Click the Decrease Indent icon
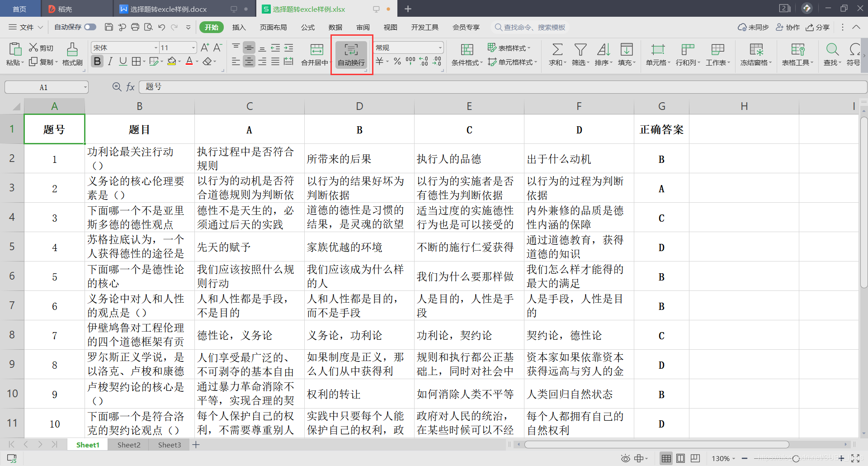This screenshot has width=868, height=466. (275, 48)
